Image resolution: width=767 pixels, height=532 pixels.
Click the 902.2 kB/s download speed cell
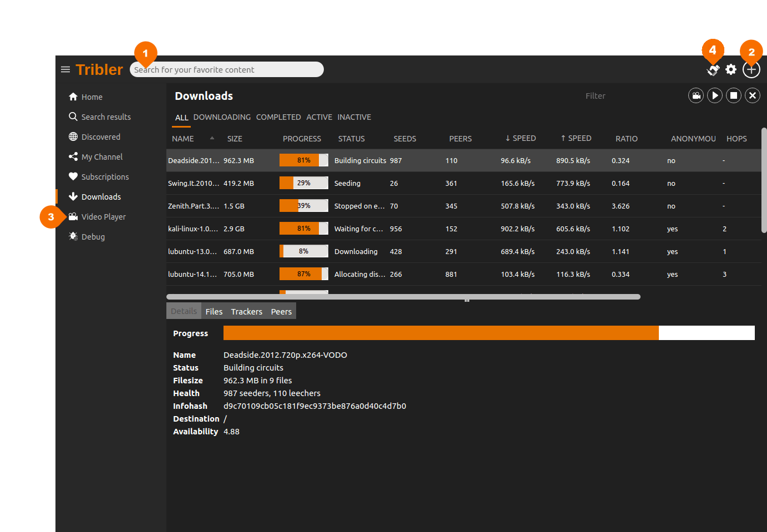[x=518, y=229]
